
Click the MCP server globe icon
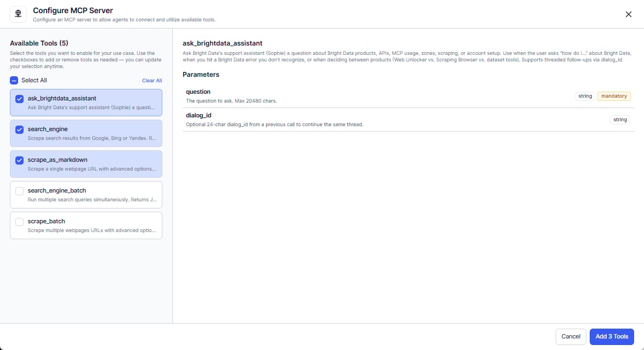click(18, 14)
